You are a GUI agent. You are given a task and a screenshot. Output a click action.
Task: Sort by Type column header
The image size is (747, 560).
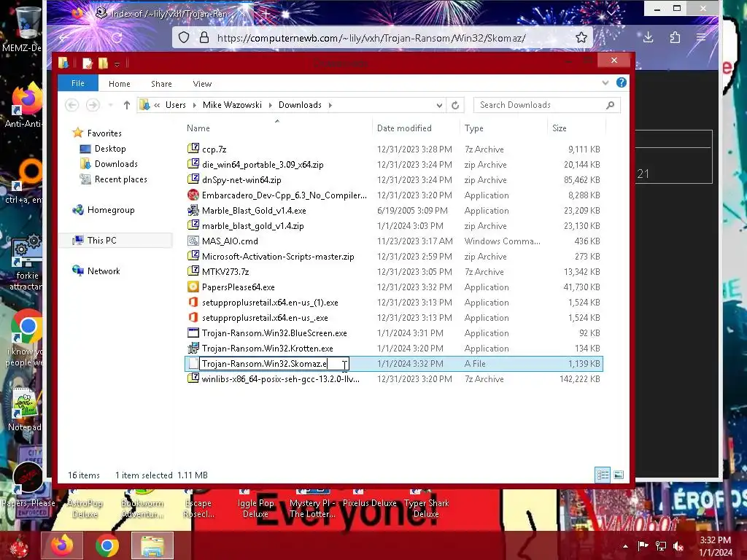[473, 128]
